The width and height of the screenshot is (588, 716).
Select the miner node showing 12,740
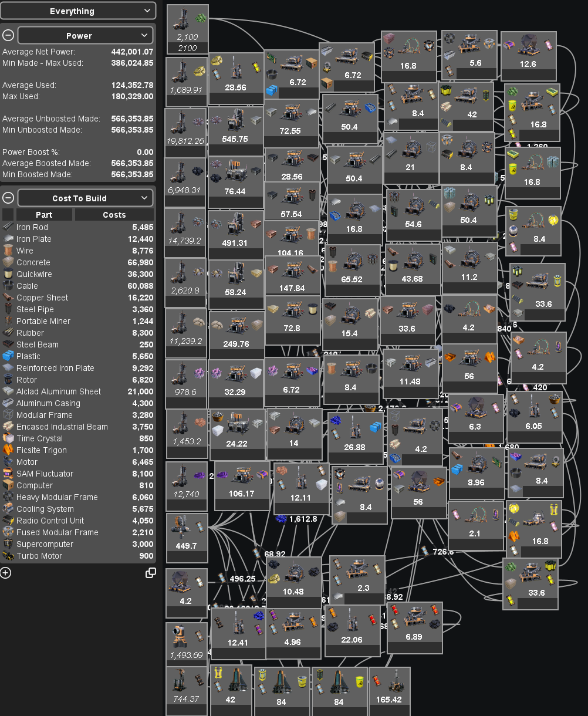pyautogui.click(x=186, y=485)
